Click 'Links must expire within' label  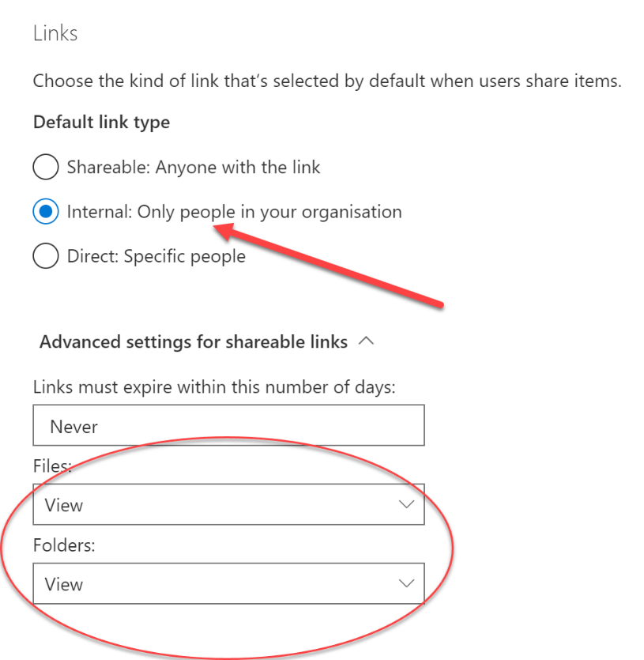[x=214, y=387]
